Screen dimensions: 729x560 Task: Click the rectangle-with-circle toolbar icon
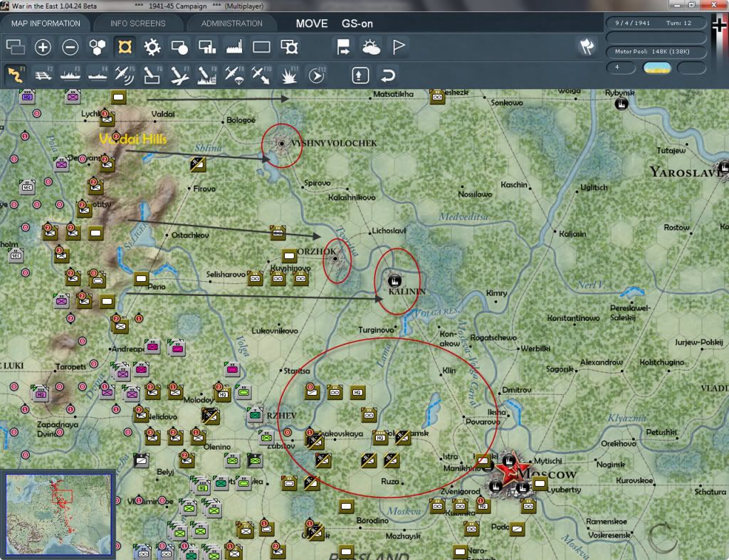coord(179,47)
